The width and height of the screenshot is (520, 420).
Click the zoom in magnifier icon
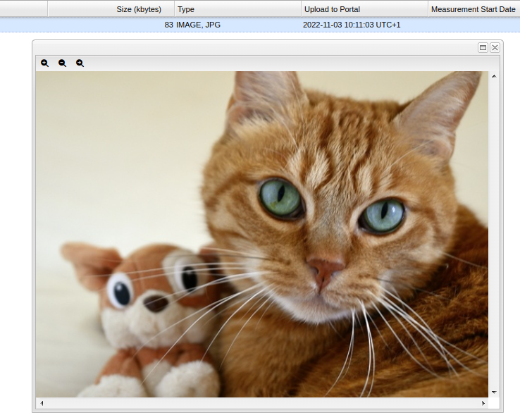point(45,63)
